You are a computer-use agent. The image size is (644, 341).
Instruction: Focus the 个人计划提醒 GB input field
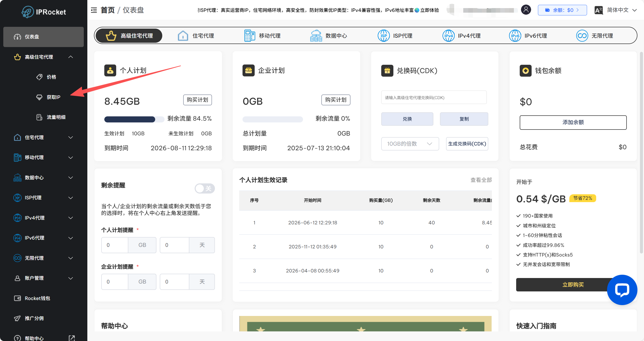pos(115,245)
